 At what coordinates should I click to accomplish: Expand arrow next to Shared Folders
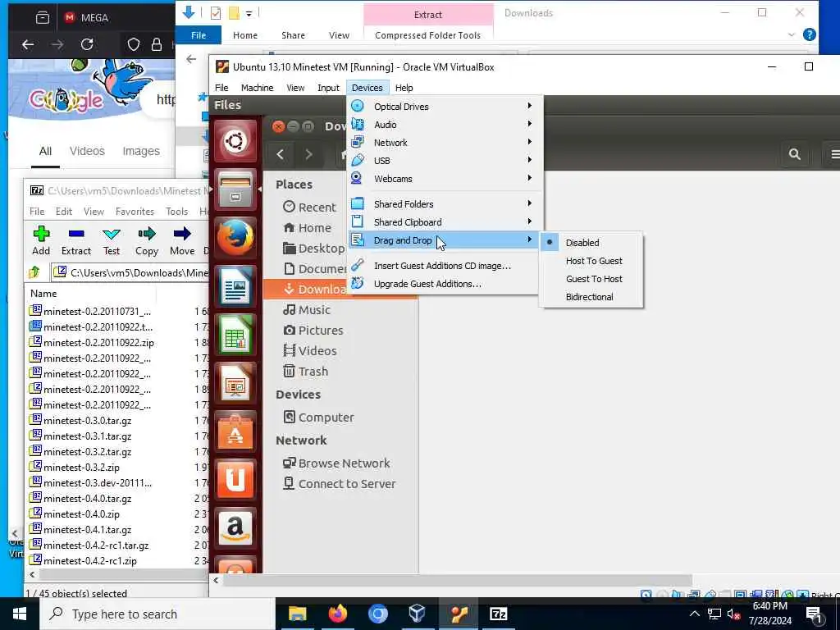pyautogui.click(x=529, y=203)
